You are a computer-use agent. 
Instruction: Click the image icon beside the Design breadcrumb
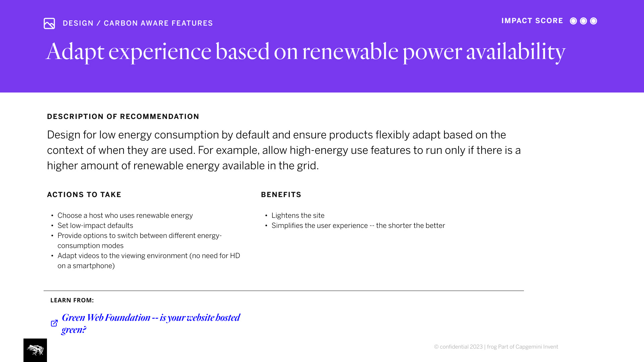point(49,23)
